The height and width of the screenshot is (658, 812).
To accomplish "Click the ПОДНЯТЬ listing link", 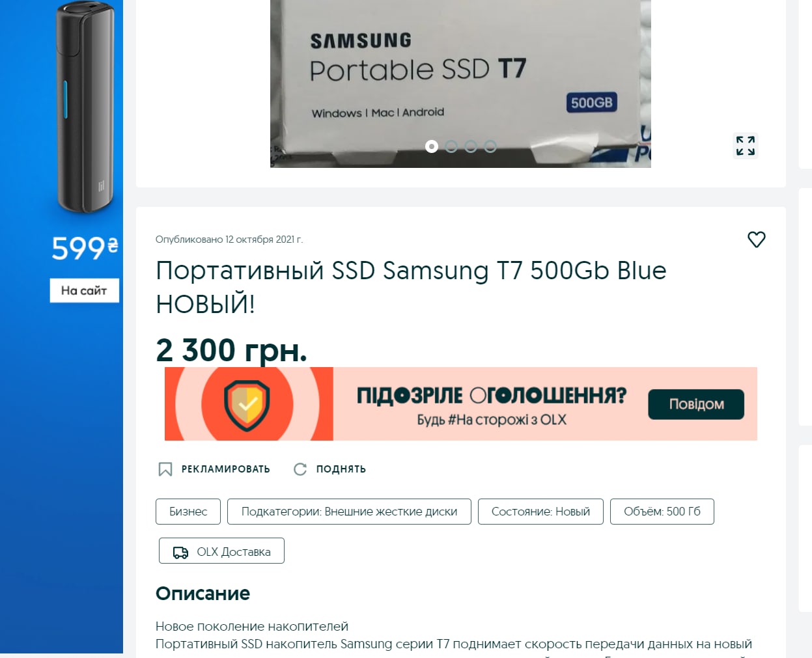I will tap(341, 469).
